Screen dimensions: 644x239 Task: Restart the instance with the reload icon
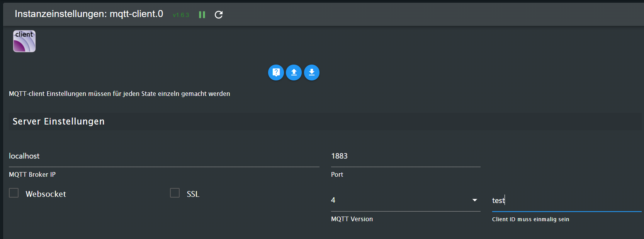[x=219, y=15]
